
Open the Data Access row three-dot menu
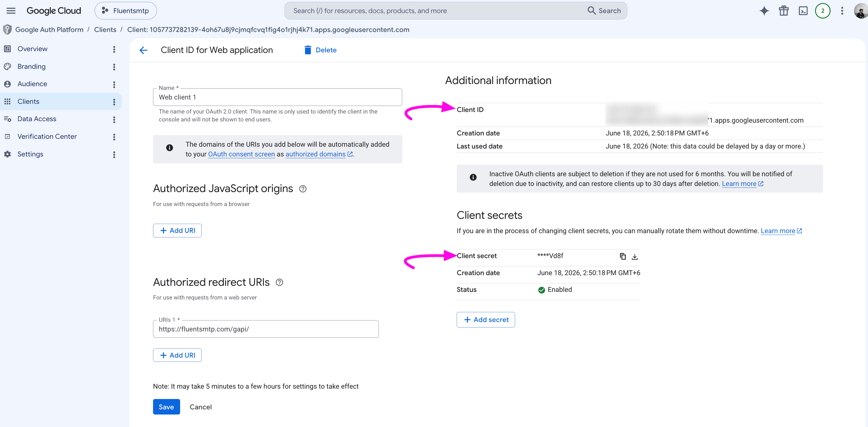pyautogui.click(x=114, y=119)
